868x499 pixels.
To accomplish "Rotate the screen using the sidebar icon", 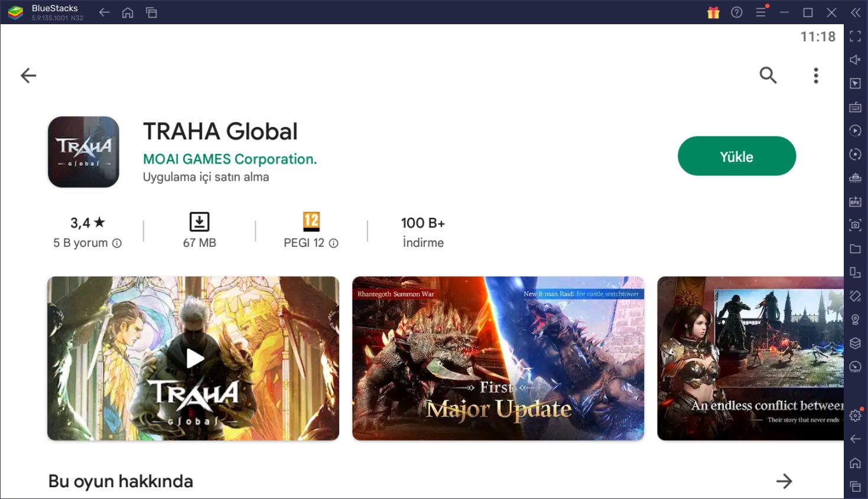I will pyautogui.click(x=855, y=296).
